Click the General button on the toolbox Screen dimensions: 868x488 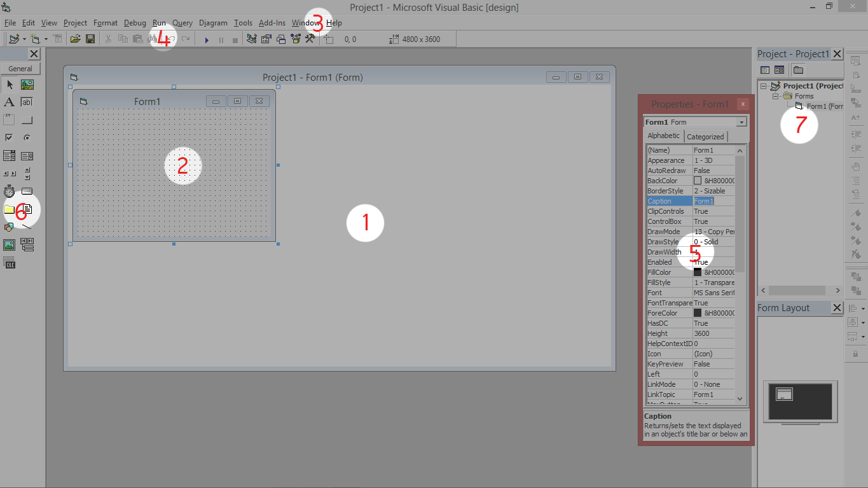pyautogui.click(x=19, y=68)
